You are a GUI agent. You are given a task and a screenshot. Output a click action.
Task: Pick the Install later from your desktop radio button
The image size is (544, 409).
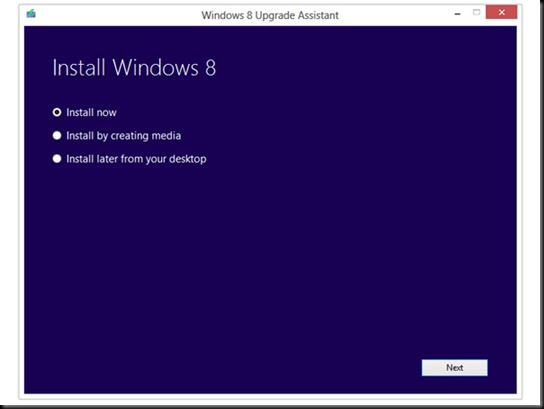tap(57, 159)
